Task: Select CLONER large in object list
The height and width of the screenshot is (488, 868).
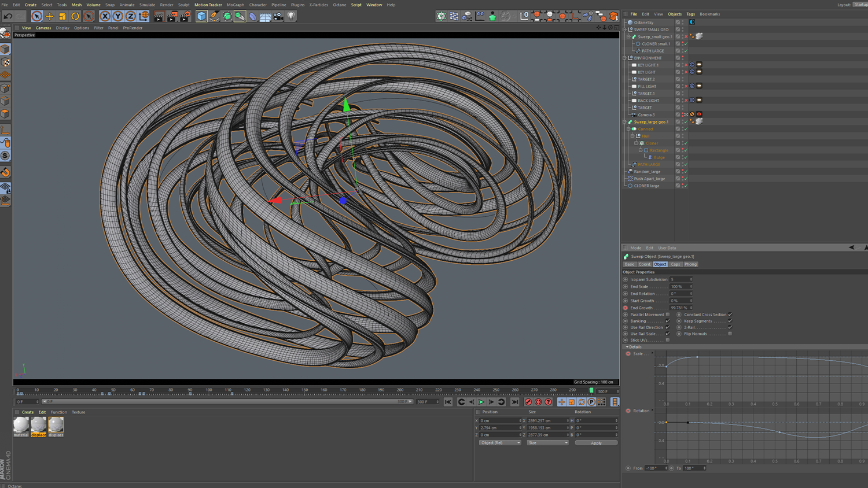Action: pyautogui.click(x=646, y=186)
